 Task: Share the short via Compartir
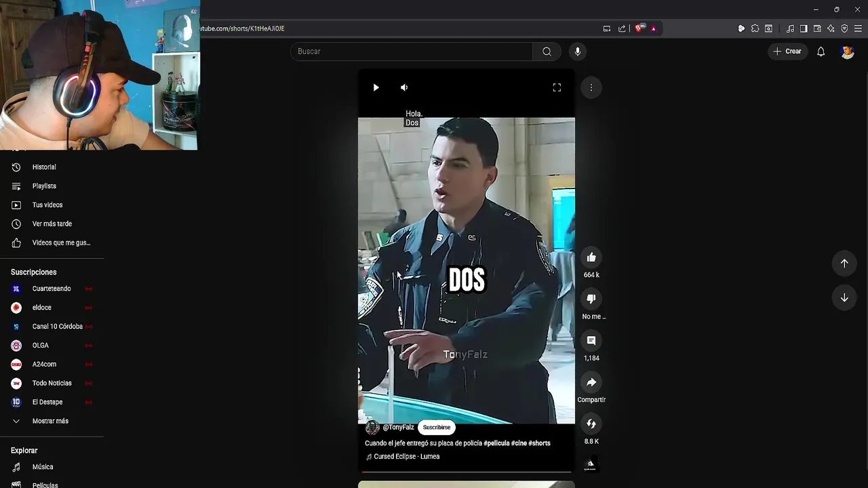[591, 382]
